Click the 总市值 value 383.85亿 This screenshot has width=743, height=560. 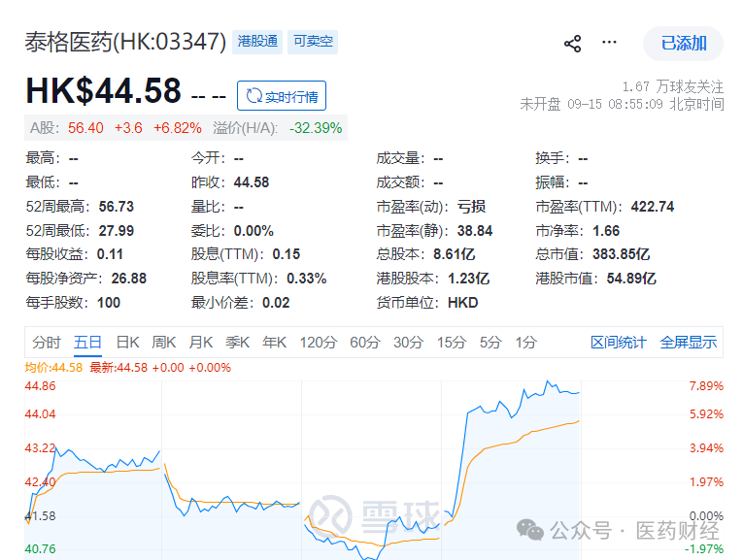622,254
